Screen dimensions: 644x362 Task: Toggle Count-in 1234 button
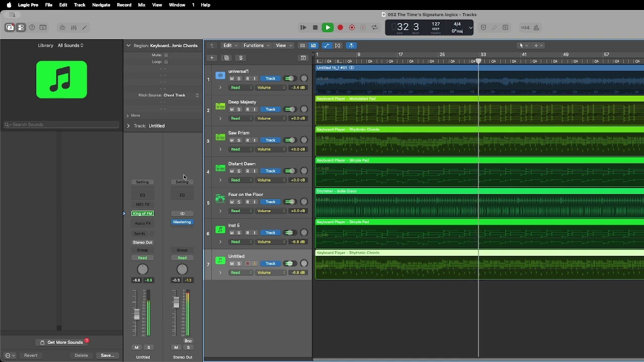point(525,28)
